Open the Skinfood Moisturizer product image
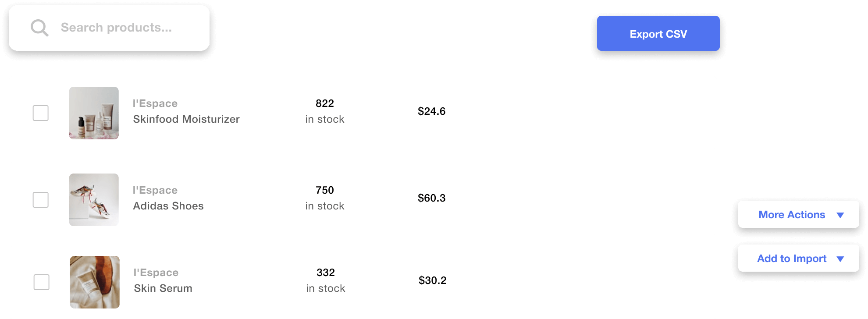The image size is (868, 319). coord(94,113)
